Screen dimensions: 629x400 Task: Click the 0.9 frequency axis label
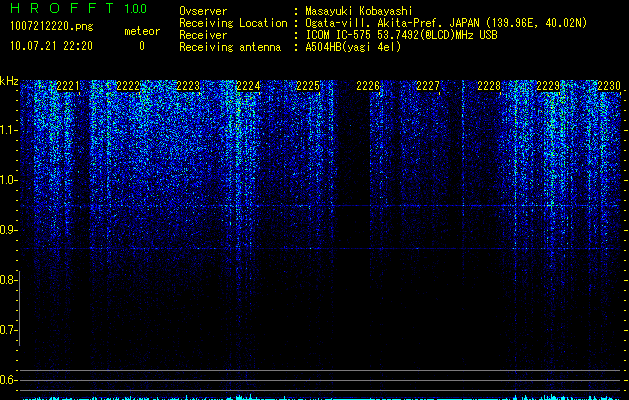[x=8, y=230]
